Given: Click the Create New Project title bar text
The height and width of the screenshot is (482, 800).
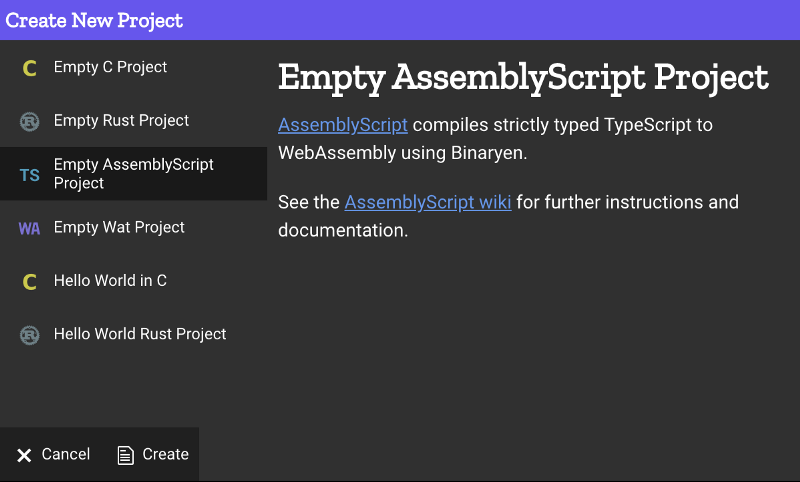Looking at the screenshot, I should tap(94, 20).
